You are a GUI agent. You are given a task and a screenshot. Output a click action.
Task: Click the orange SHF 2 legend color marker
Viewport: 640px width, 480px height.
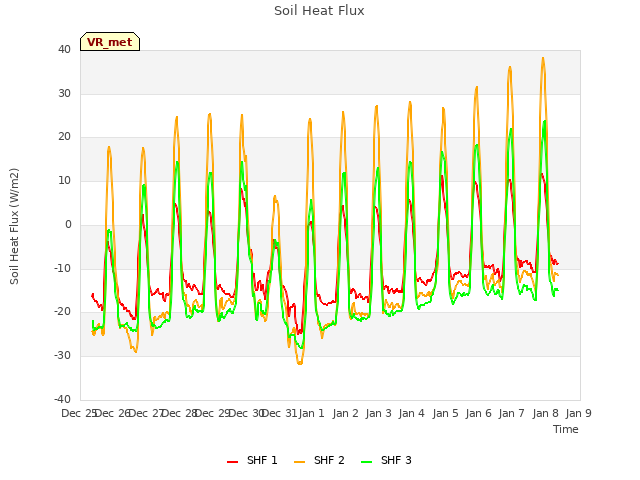click(x=299, y=461)
